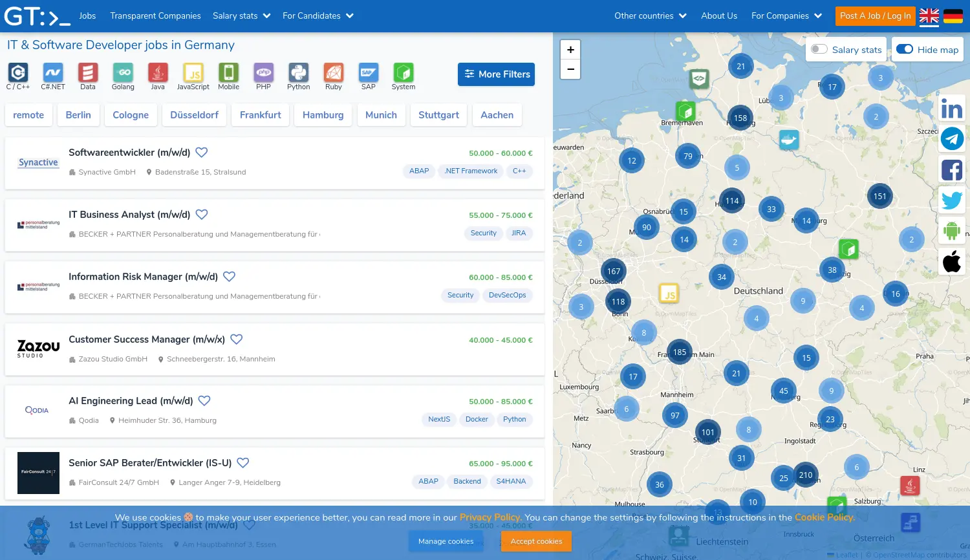Screen dimensions: 970x560
Task: Select the Ruby technology filter icon
Action: point(334,73)
